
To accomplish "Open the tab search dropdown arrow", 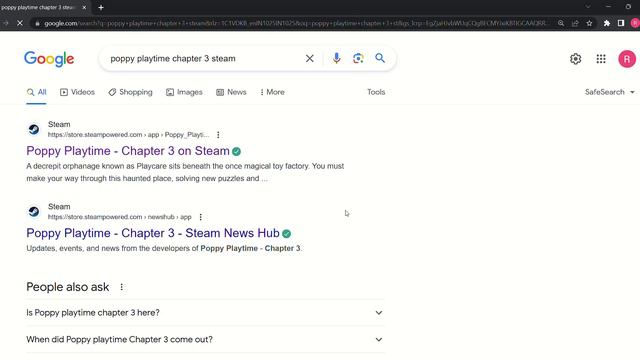I will pyautogui.click(x=588, y=7).
